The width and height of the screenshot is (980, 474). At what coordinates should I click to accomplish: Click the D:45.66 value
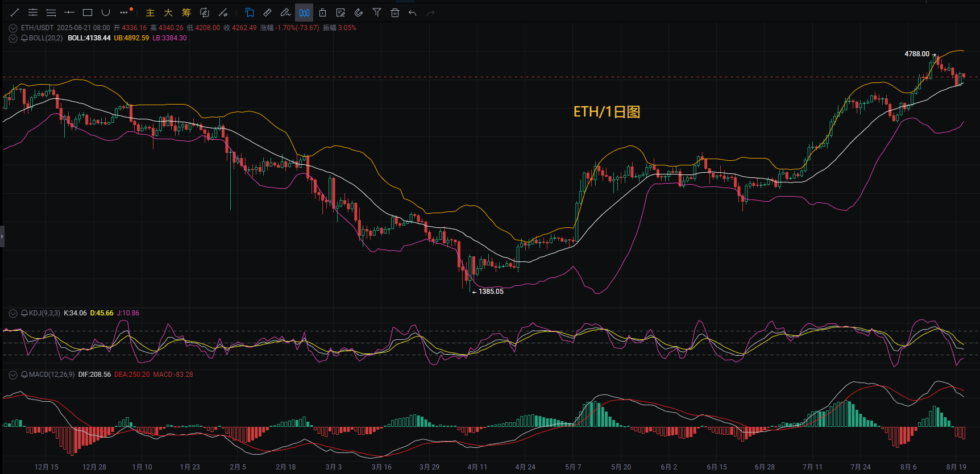tap(102, 313)
